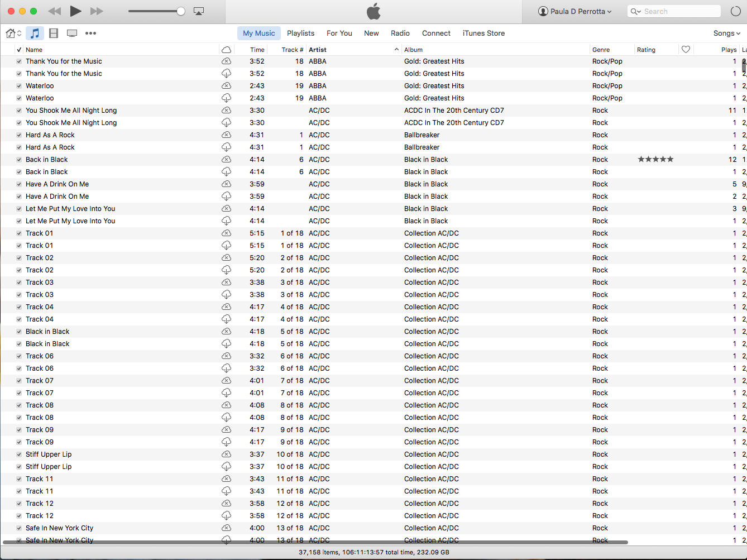Viewport: 747px width, 560px height.
Task: Click the download cloud icon for Track 02
Action: 226,270
